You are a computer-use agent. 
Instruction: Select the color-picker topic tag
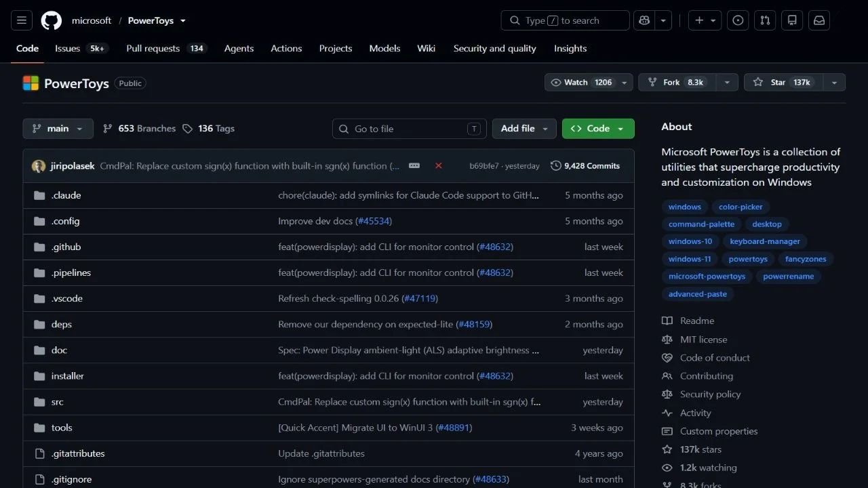click(x=741, y=207)
